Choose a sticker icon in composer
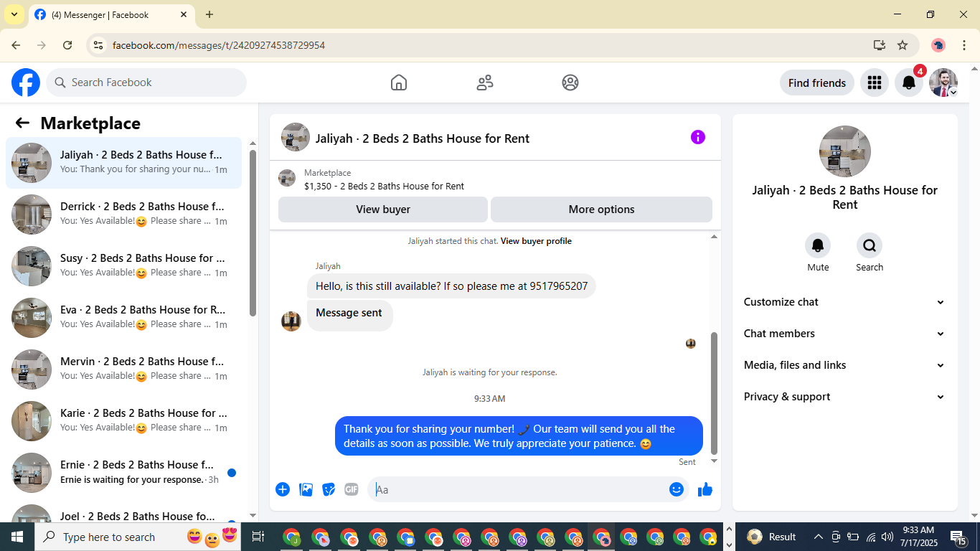The image size is (980, 551). point(329,489)
